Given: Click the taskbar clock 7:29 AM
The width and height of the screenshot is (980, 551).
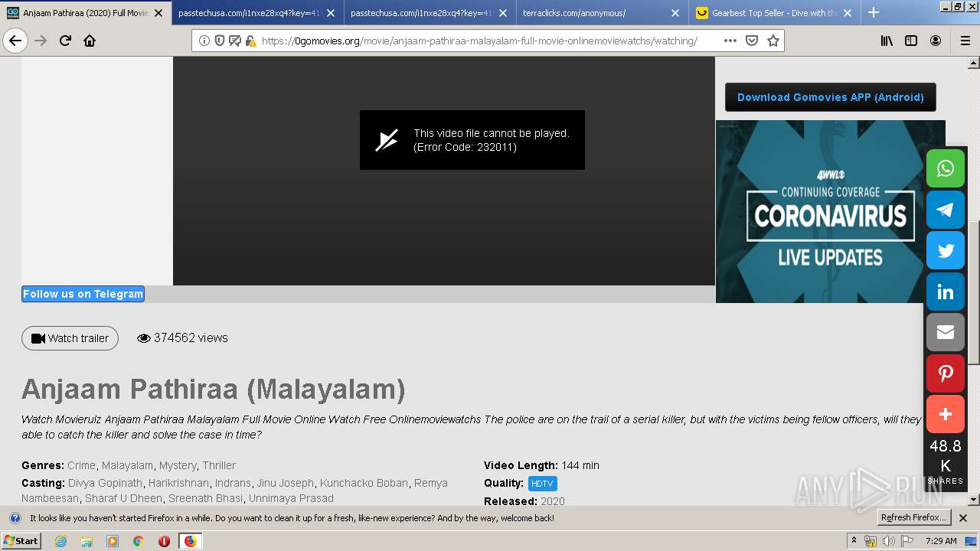Looking at the screenshot, I should pyautogui.click(x=941, y=541).
